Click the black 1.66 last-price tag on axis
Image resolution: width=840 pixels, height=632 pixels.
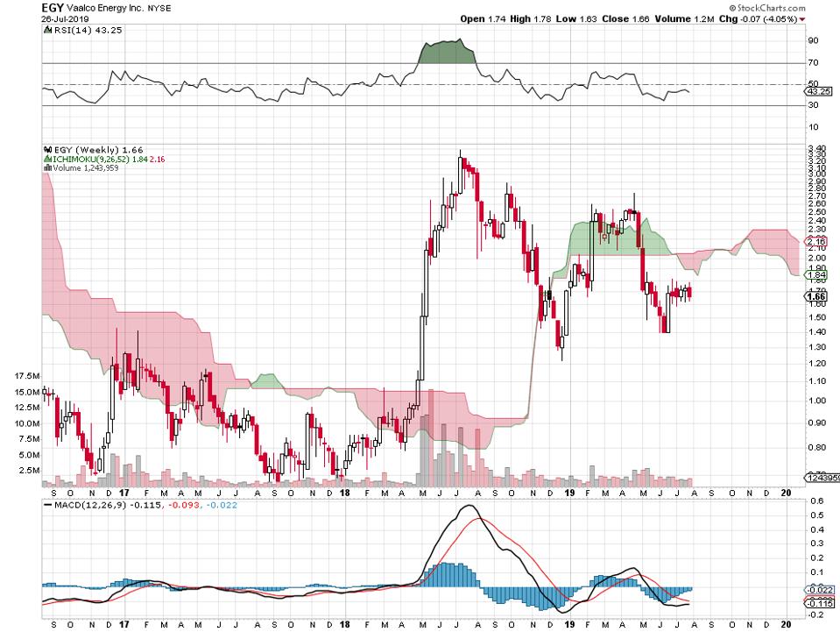click(817, 296)
